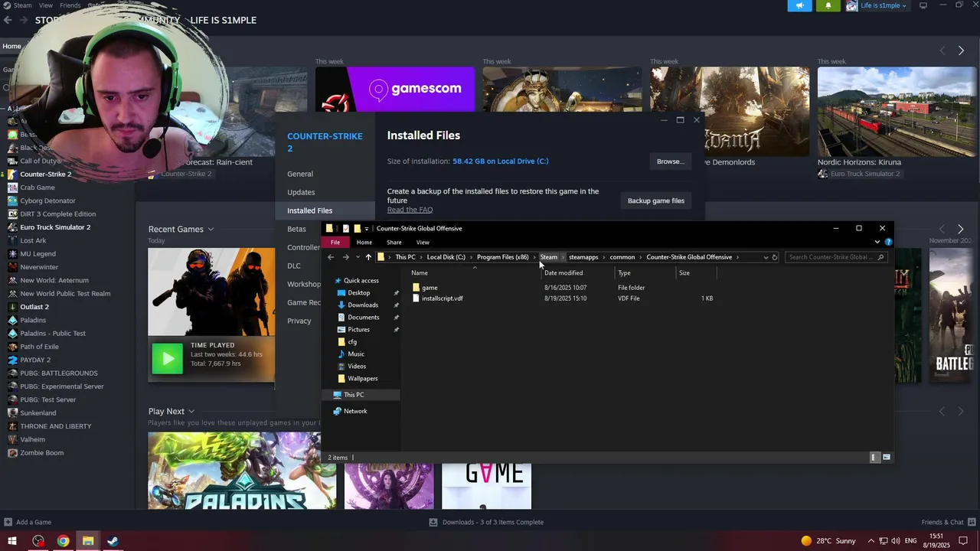Viewport: 980px width, 551px height.
Task: Open Google Chrome from the taskbar
Action: point(63,541)
